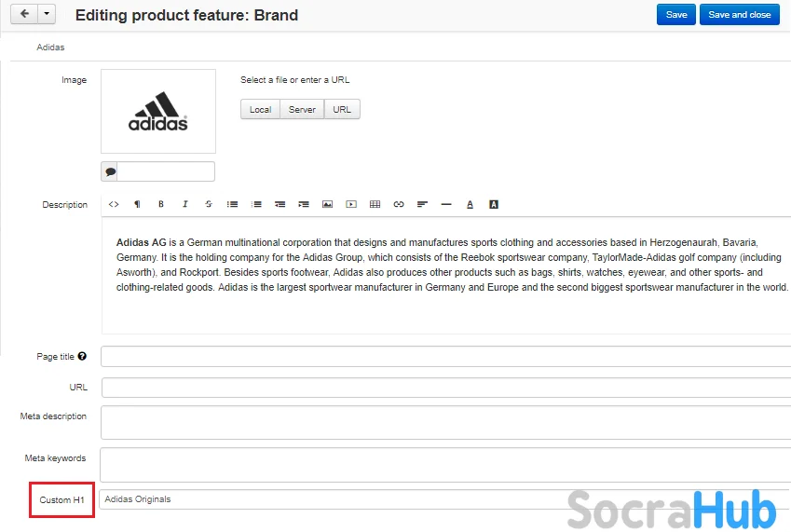Apply bold formatting in description editor
Screen dimensions: 791x532
point(161,204)
